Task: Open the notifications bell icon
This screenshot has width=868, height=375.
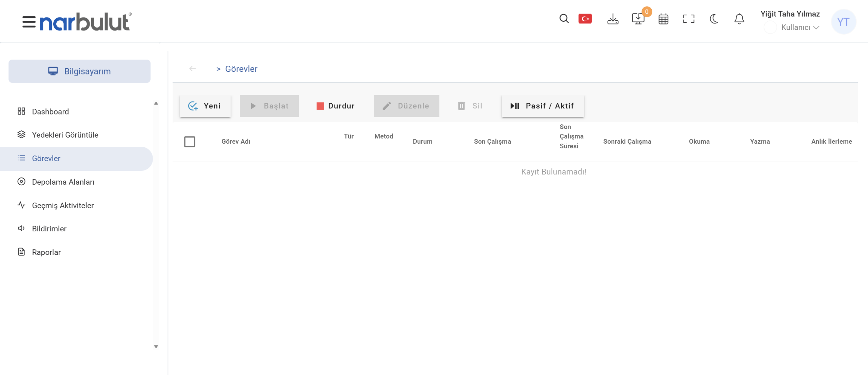Action: point(739,19)
